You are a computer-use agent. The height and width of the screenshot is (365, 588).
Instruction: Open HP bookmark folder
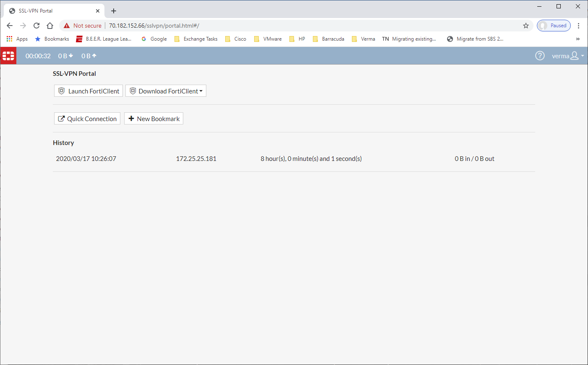click(297, 39)
